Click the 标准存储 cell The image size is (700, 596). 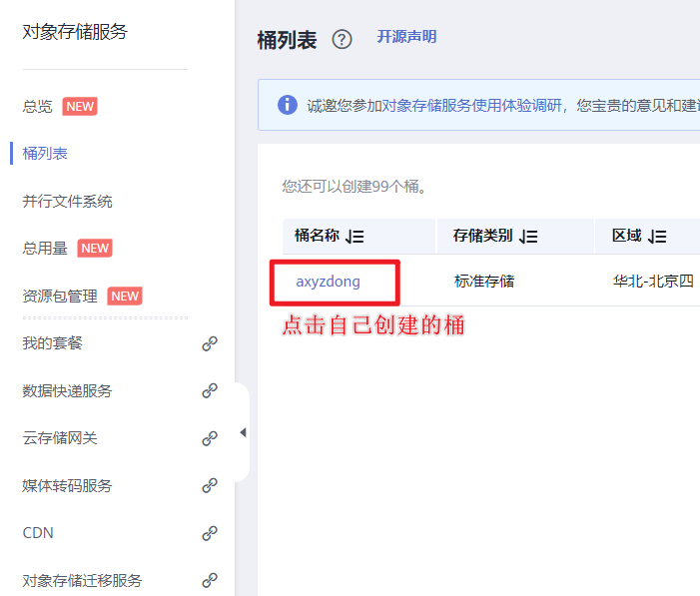(x=484, y=282)
